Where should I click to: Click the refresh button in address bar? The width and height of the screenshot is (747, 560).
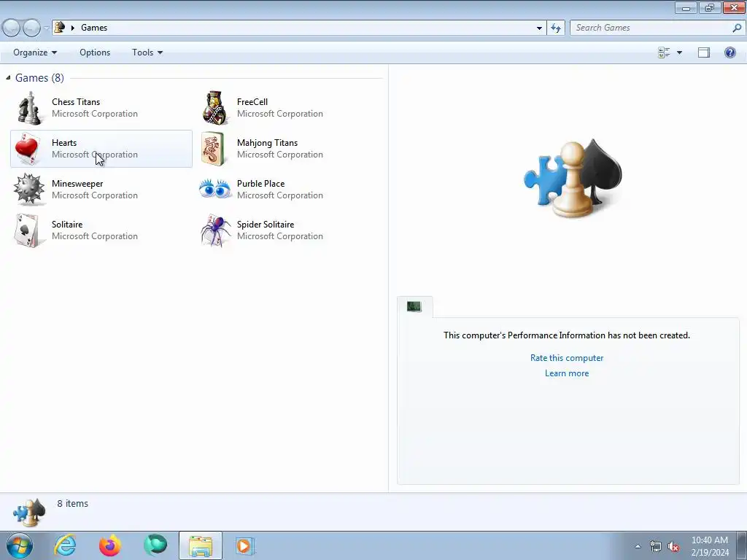[x=556, y=28]
